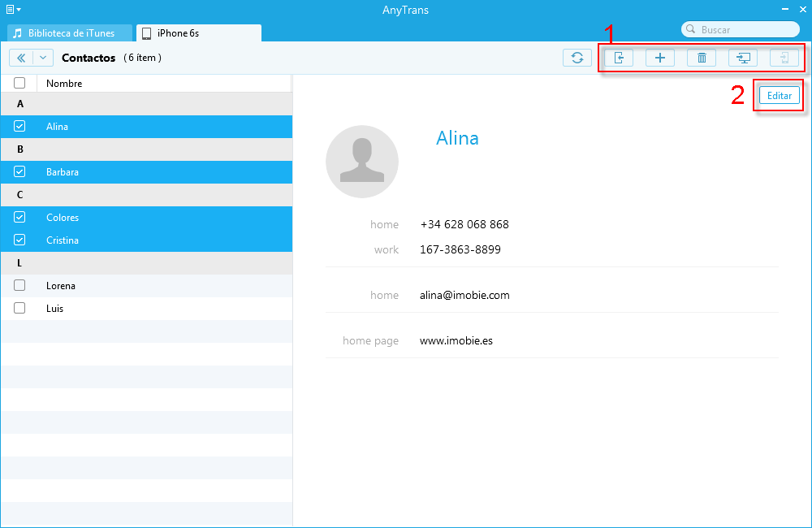
Task: Click the email alina@imobie.com
Action: pyautogui.click(x=464, y=296)
